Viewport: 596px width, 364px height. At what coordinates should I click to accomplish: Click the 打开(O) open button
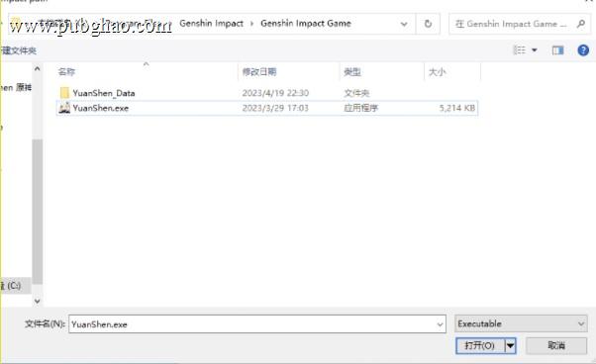(x=480, y=345)
